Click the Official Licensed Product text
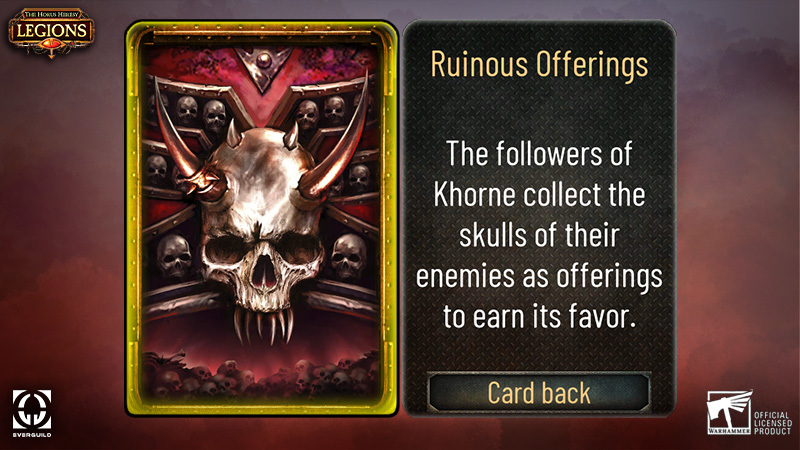 click(x=773, y=423)
